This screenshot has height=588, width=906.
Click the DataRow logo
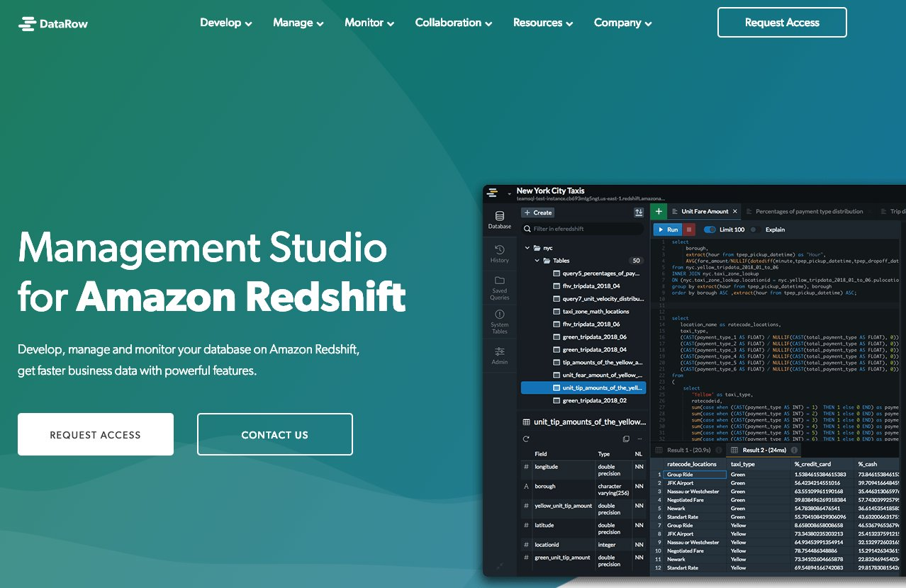53,23
